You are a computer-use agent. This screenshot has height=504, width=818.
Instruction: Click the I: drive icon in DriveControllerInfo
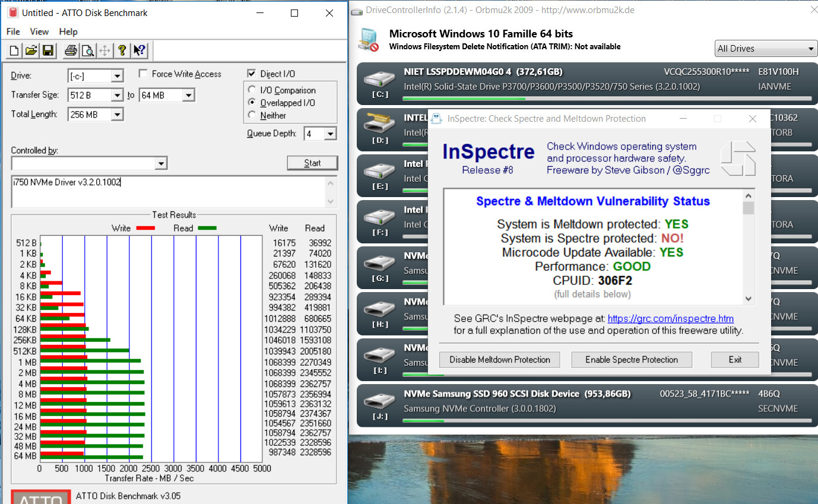(x=379, y=356)
